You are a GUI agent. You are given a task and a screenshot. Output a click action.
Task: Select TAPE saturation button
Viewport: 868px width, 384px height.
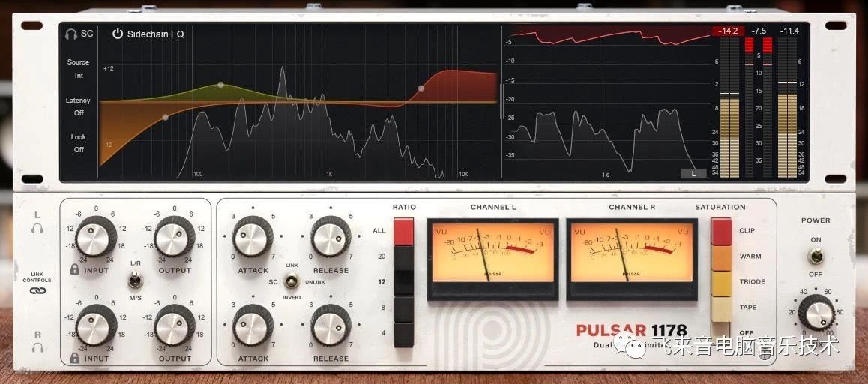pos(721,309)
